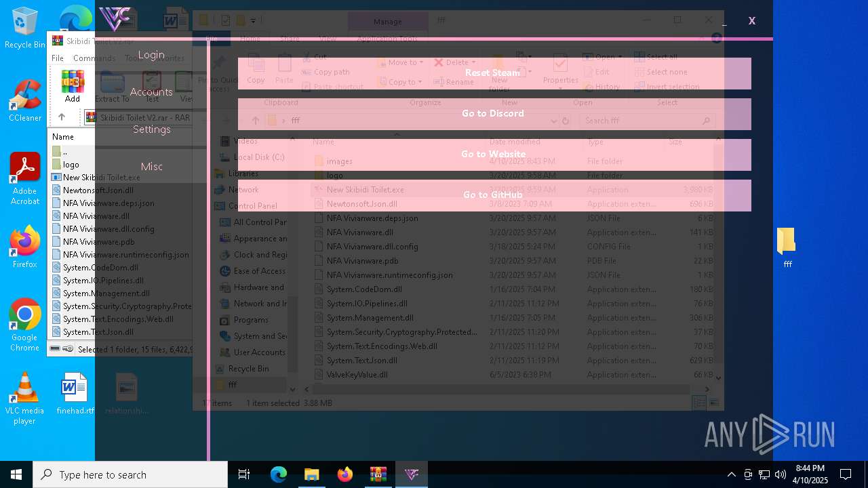The width and height of the screenshot is (868, 488).
Task: Click the Go to Discord button
Action: (x=494, y=114)
